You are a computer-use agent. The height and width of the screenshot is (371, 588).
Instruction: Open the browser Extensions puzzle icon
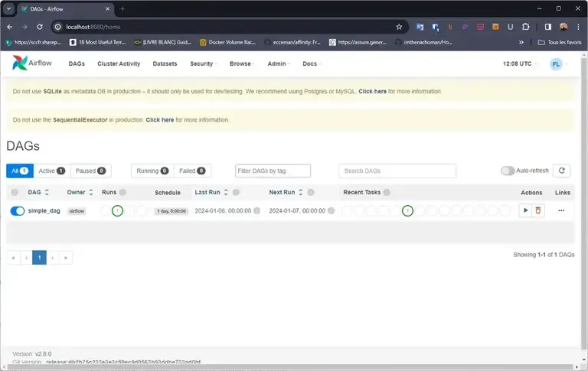point(526,27)
